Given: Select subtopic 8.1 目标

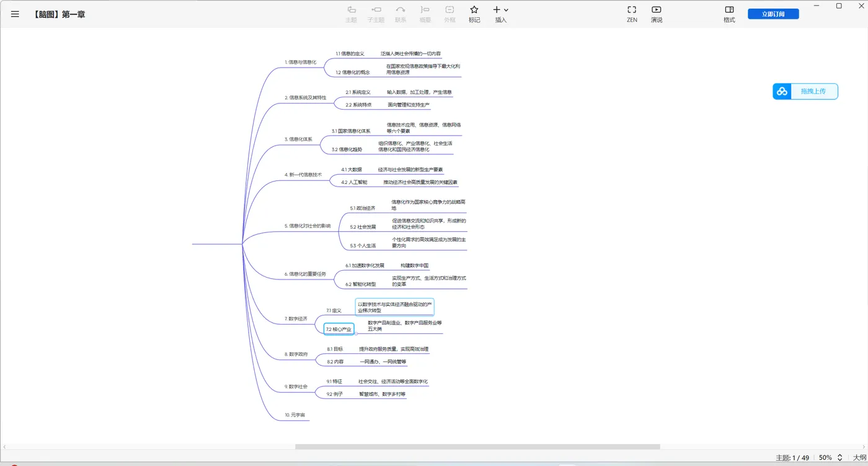Looking at the screenshot, I should click(x=335, y=349).
